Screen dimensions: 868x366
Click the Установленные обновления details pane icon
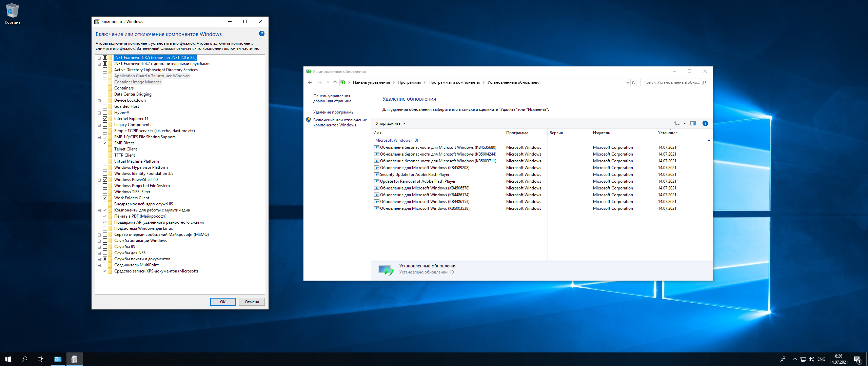pos(386,270)
